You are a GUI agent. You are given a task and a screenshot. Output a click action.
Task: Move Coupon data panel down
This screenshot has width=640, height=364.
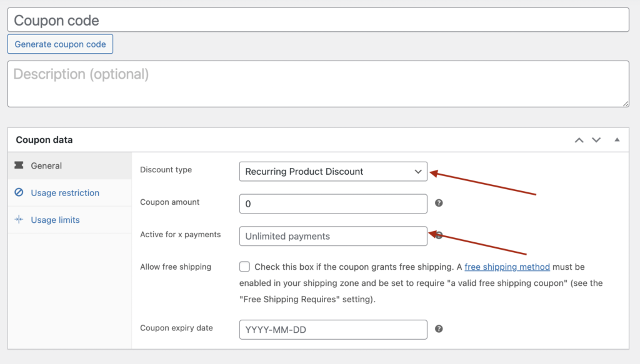pos(596,140)
